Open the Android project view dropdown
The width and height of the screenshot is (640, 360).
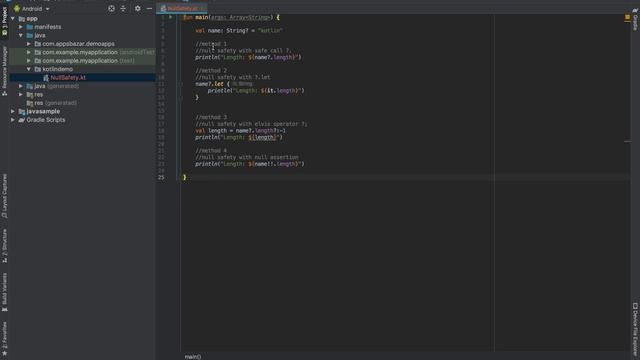[x=32, y=9]
